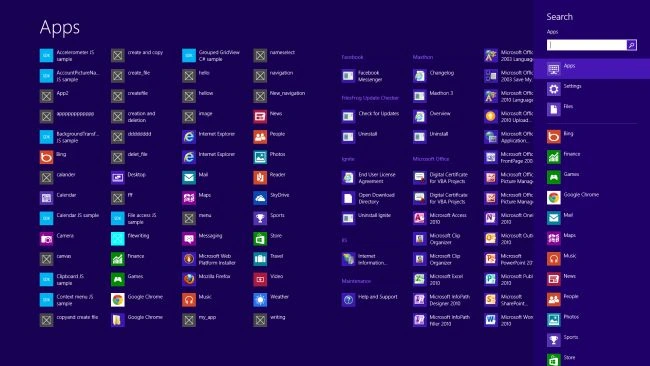Open the Grouped GridView C# sample
Image resolution: width=650 pixels, height=366 pixels.
211,56
